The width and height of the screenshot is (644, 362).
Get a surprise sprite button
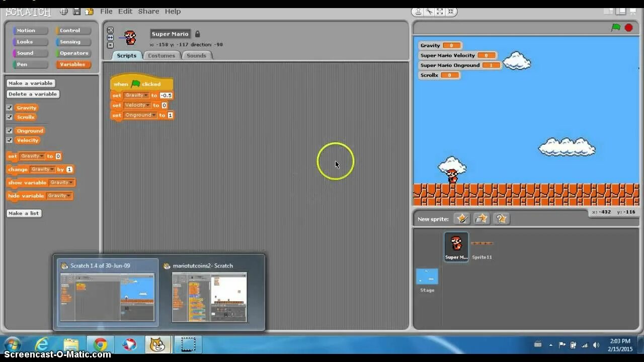[x=501, y=218]
